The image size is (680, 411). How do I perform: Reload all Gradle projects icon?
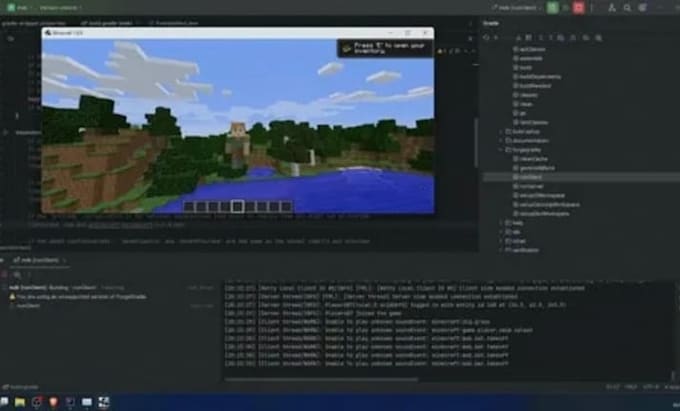coord(486,38)
